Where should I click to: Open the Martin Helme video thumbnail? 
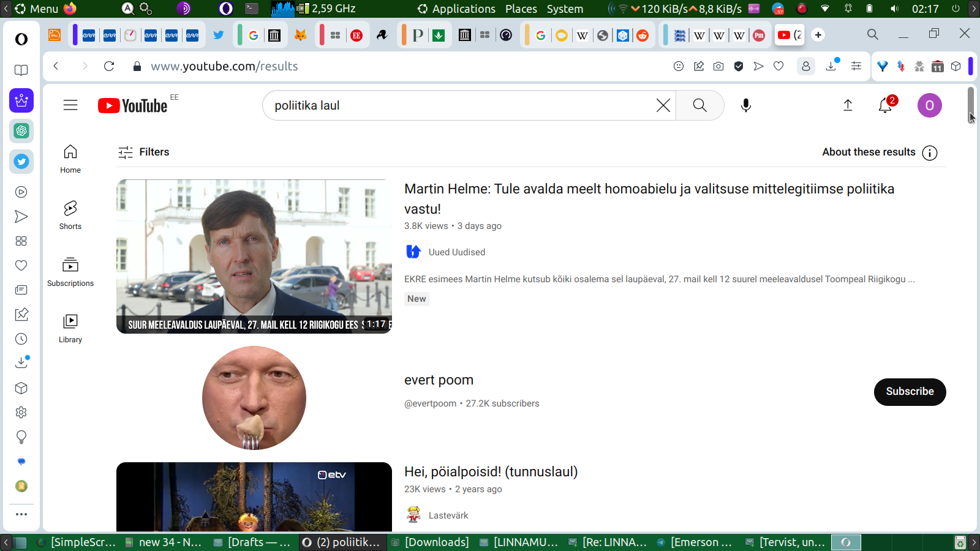(254, 257)
